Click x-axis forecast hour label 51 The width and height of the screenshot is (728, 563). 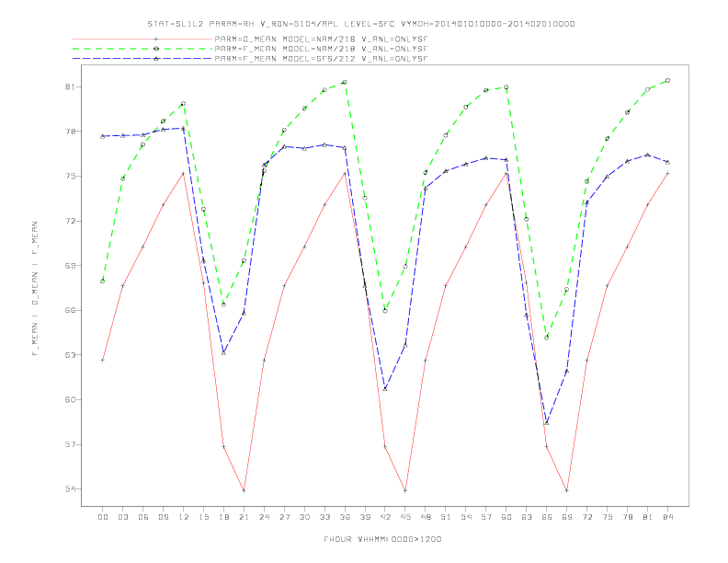(x=446, y=517)
